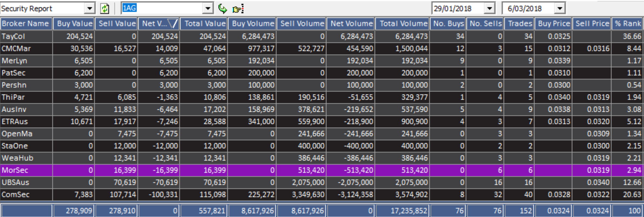Open the Security Report type dropdown arrow
This screenshot has height=217, width=644.
pos(89,8)
